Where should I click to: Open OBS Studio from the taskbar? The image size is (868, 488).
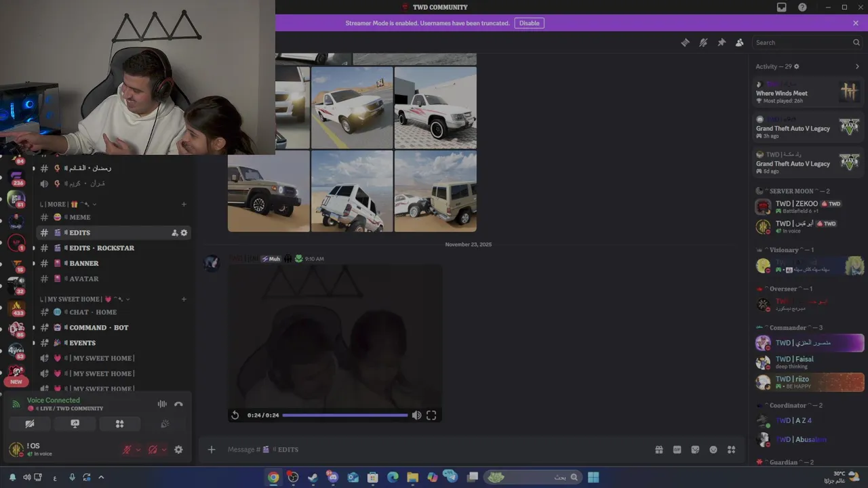click(x=293, y=477)
